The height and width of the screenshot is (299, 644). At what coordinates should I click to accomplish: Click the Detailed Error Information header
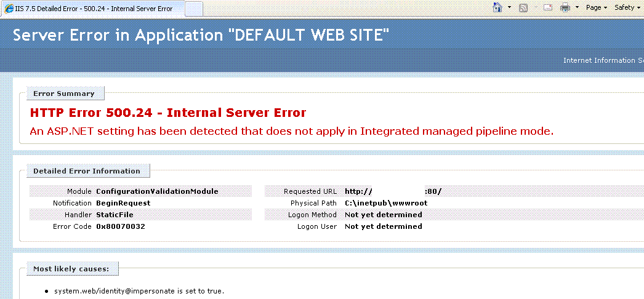click(87, 171)
